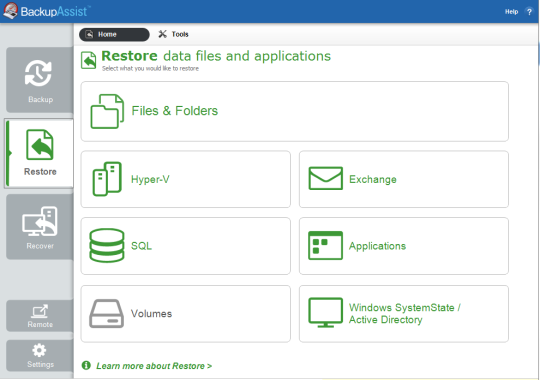Click the 'Restore data files and applications' heading
Viewport: 540px width, 380px height.
216,56
